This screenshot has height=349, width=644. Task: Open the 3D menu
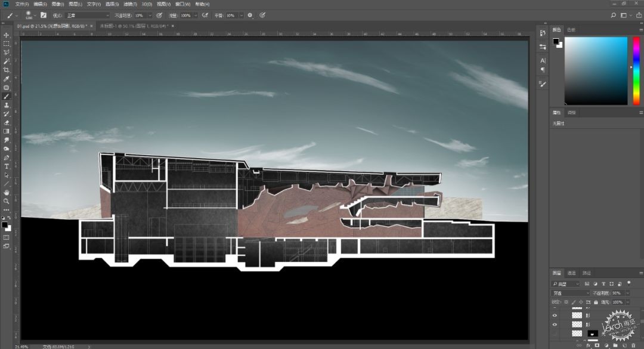coord(147,4)
